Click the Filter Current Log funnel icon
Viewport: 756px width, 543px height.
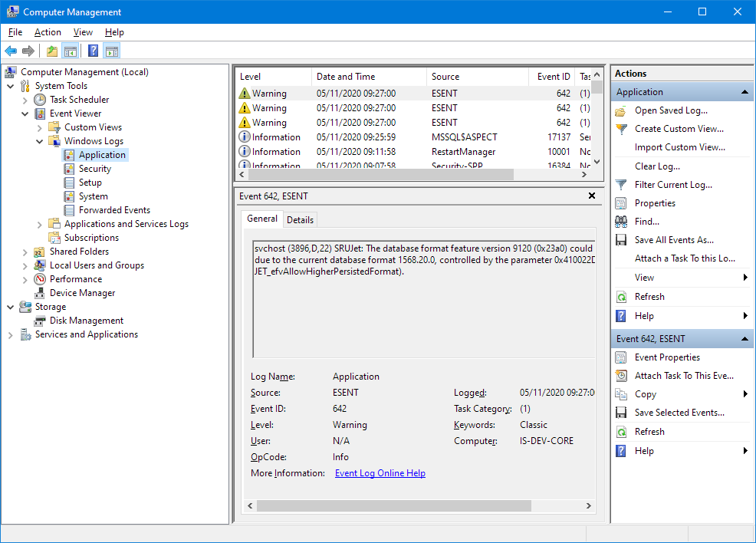621,185
